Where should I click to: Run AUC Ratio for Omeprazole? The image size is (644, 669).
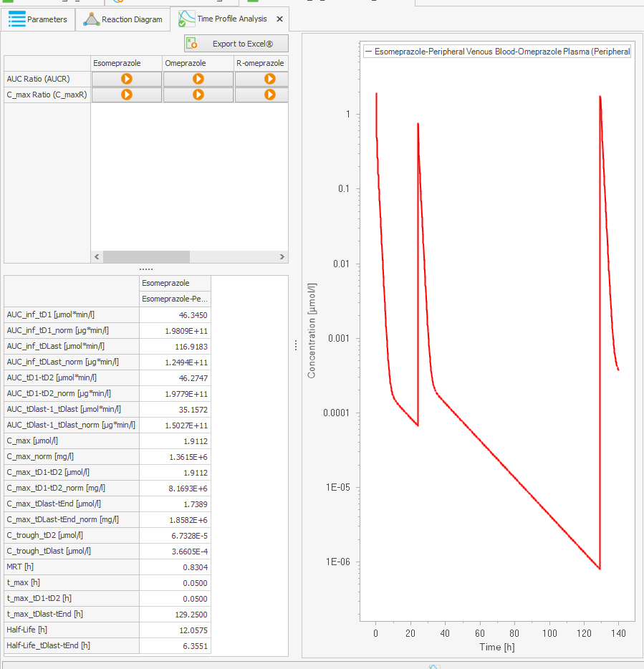point(198,79)
